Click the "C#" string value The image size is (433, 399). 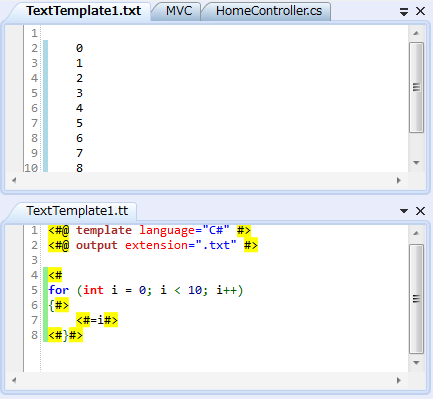216,230
